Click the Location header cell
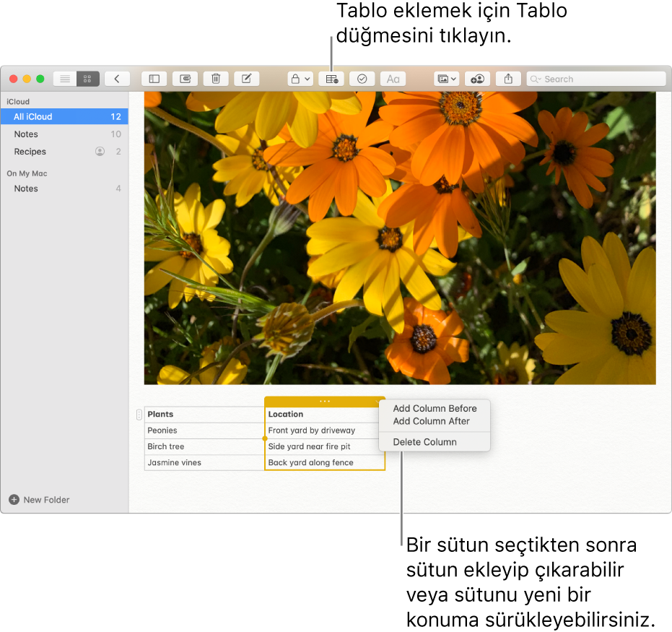The height and width of the screenshot is (632, 672). (324, 414)
